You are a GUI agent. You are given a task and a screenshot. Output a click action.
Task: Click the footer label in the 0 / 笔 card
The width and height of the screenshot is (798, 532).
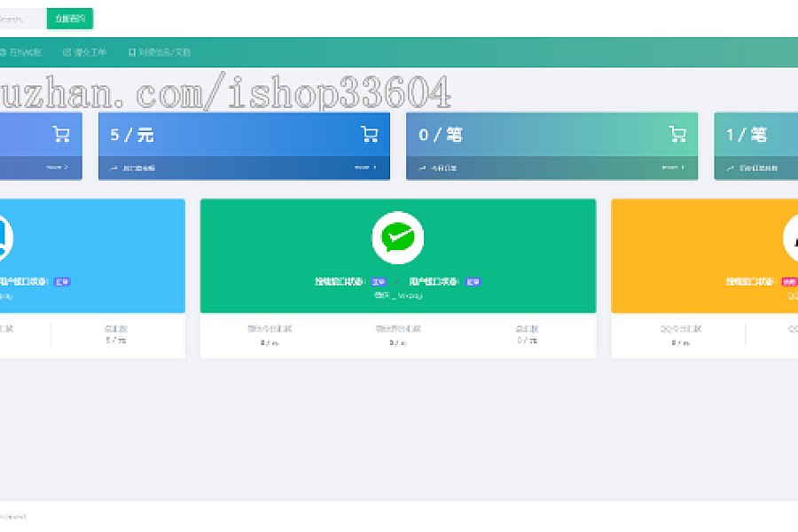point(444,168)
